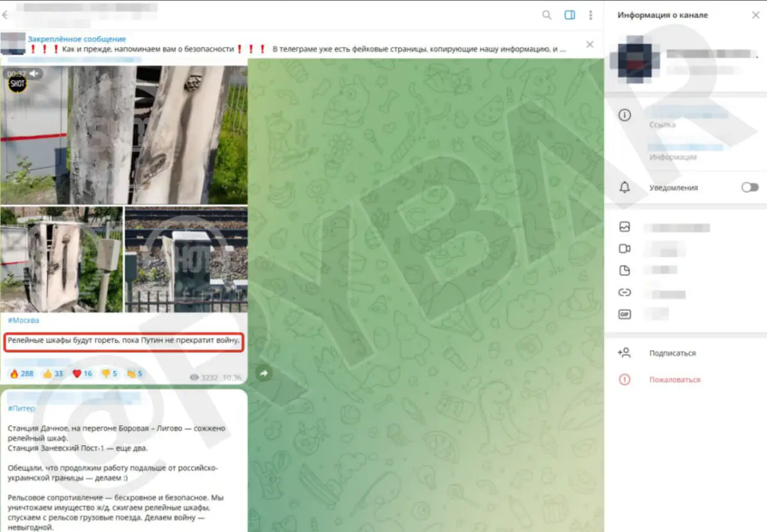Open the three-dot more options menu
The image size is (767, 532).
[x=591, y=15]
